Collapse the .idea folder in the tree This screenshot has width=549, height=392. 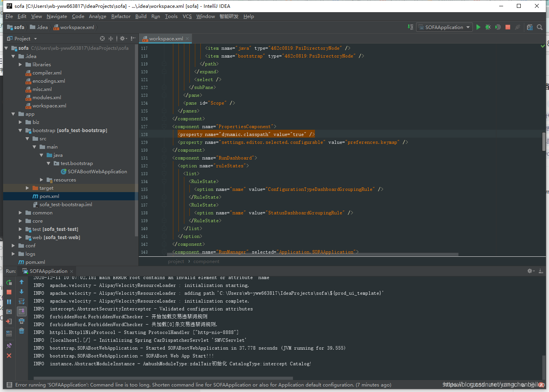pyautogui.click(x=13, y=56)
